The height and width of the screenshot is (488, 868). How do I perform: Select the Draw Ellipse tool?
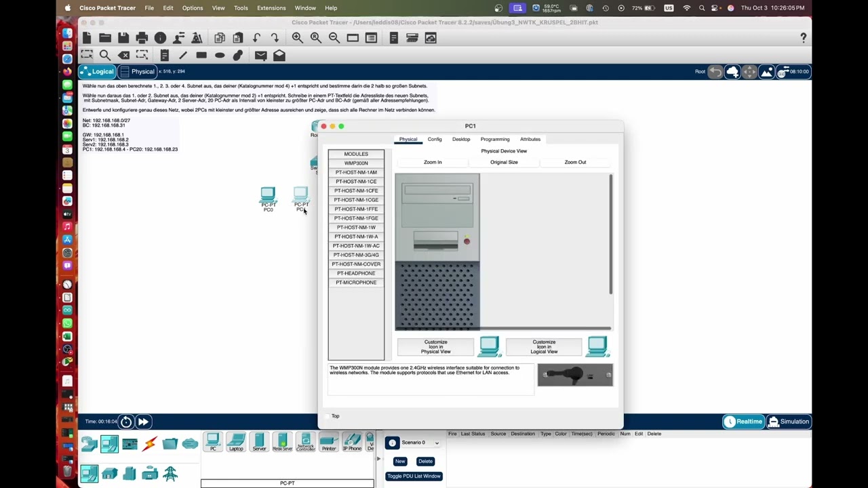click(220, 55)
